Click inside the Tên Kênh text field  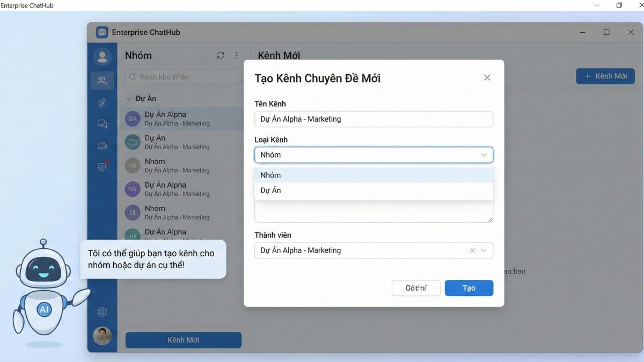point(374,119)
